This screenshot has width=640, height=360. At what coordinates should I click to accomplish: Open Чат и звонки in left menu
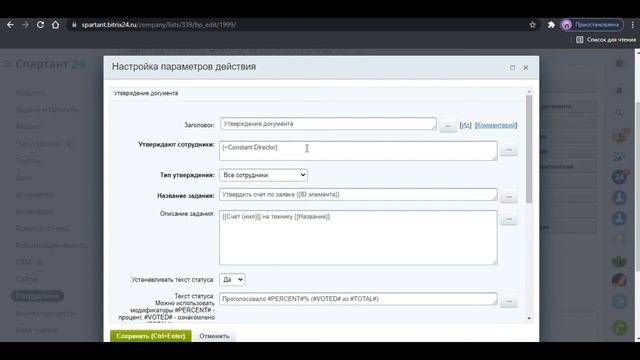pyautogui.click(x=39, y=144)
